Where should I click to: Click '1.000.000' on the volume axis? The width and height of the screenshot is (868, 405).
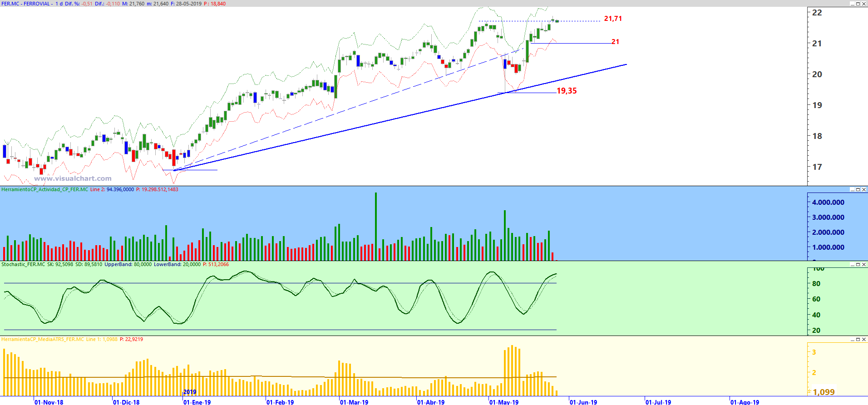(x=828, y=247)
